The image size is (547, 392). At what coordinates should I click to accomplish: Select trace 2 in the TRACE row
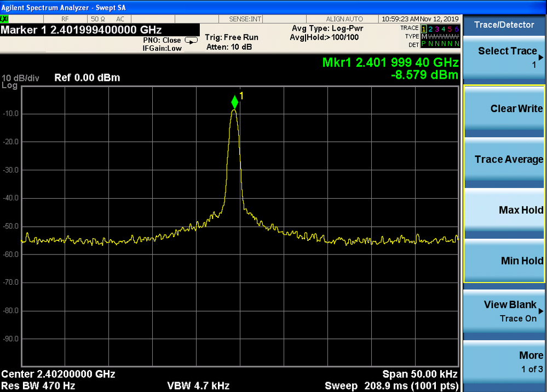pyautogui.click(x=430, y=29)
